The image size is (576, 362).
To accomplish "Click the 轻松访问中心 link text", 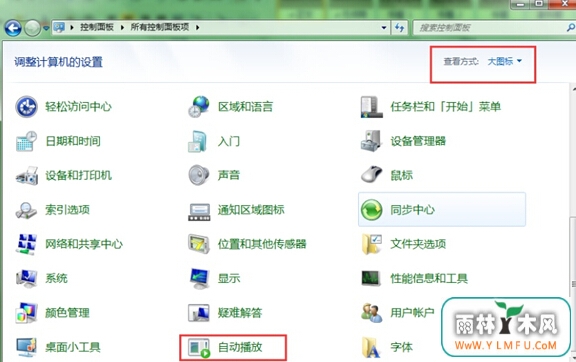I will point(78,107).
